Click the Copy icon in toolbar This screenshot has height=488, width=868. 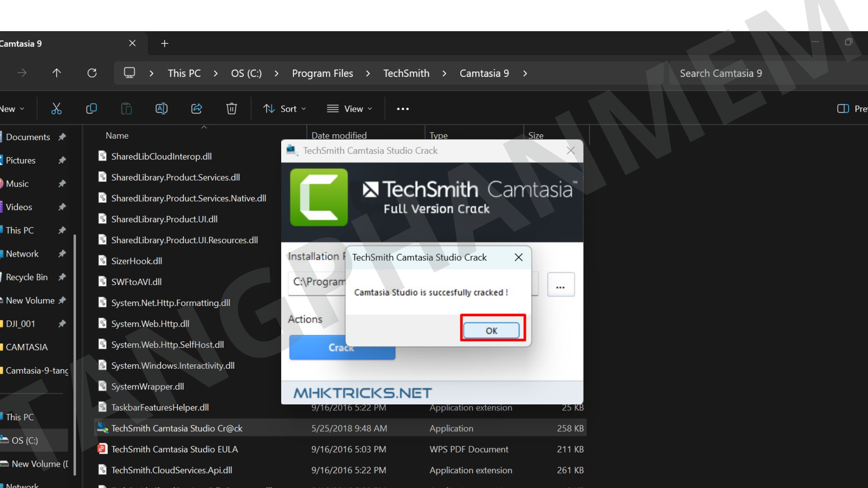pos(91,108)
